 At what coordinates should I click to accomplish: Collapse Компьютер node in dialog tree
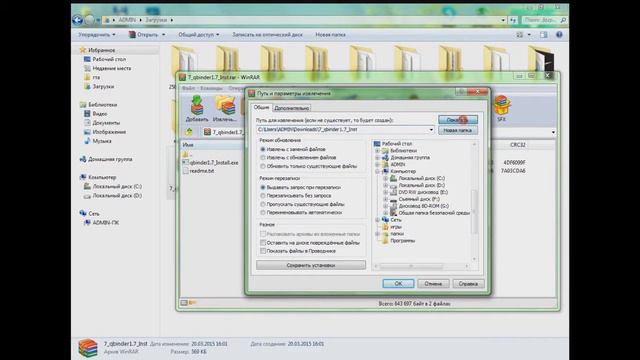[x=378, y=171]
